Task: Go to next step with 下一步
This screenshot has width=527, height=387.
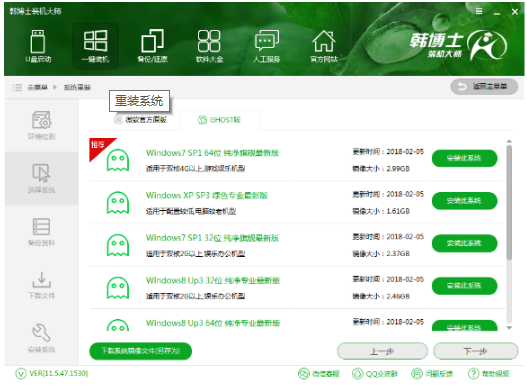Action: 475,351
